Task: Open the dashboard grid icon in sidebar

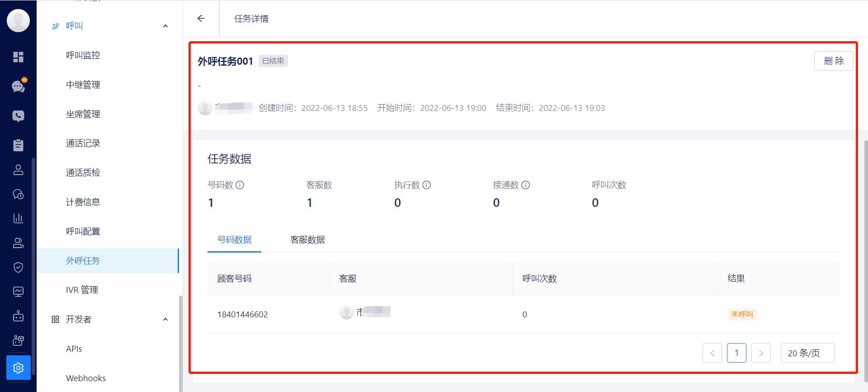Action: (x=18, y=57)
